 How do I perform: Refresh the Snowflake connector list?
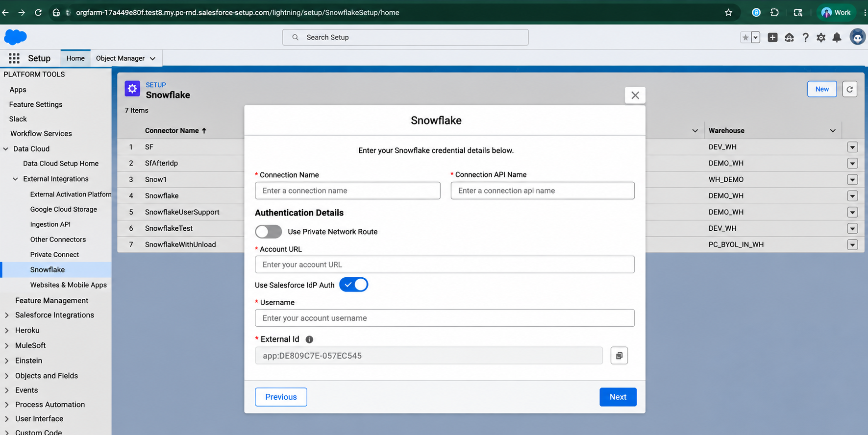tap(850, 89)
